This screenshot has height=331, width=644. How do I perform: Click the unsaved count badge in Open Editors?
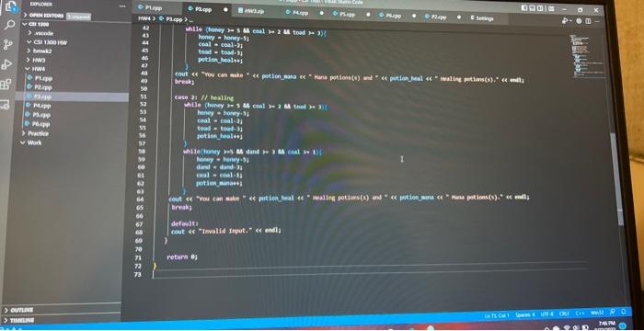[x=78, y=17]
